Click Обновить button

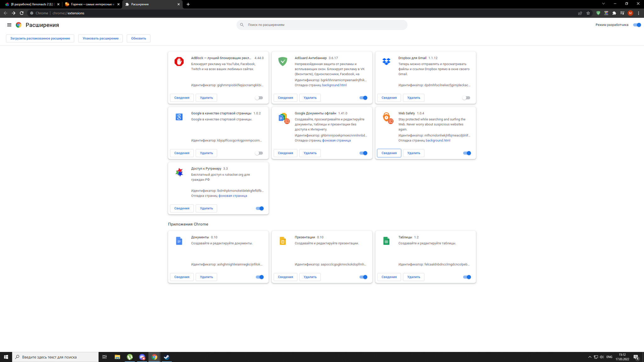pos(138,38)
